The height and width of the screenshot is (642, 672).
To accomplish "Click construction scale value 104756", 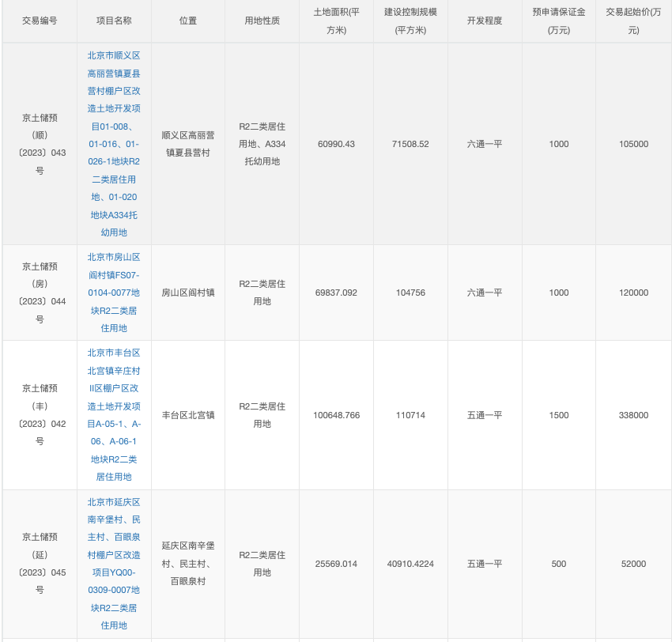I will 410,293.
